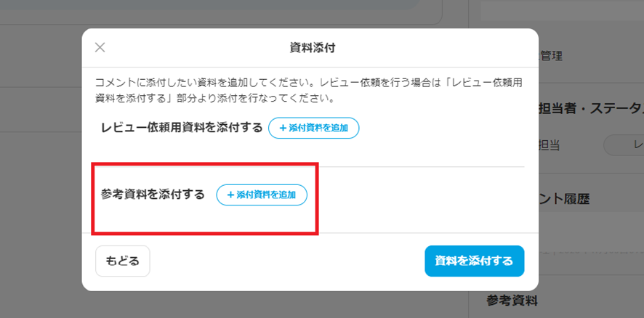
Task: Confirm with the blue 資料を添付する button
Action: 474,261
